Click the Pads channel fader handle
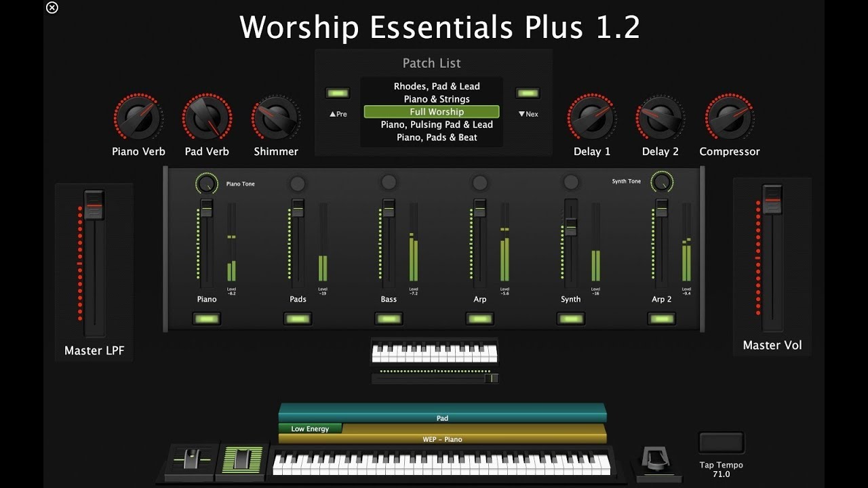The image size is (868, 488). [x=298, y=208]
